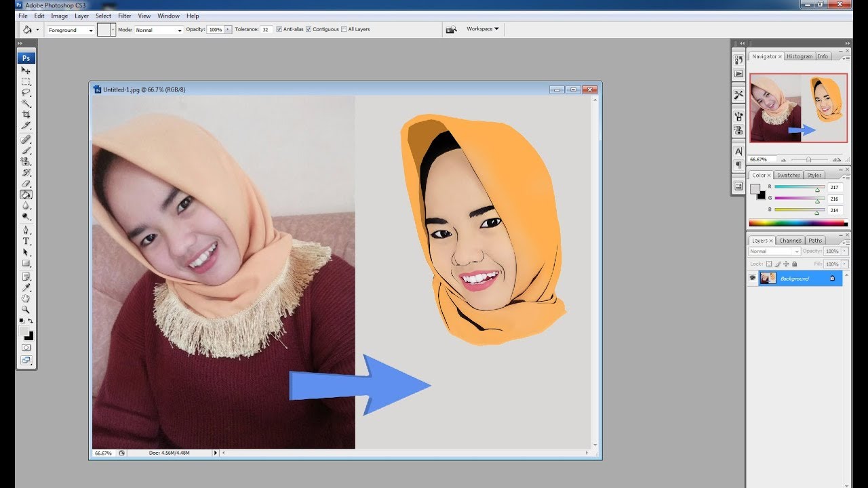The image size is (868, 488).
Task: Open the Go to Bridge icon
Action: 452,30
